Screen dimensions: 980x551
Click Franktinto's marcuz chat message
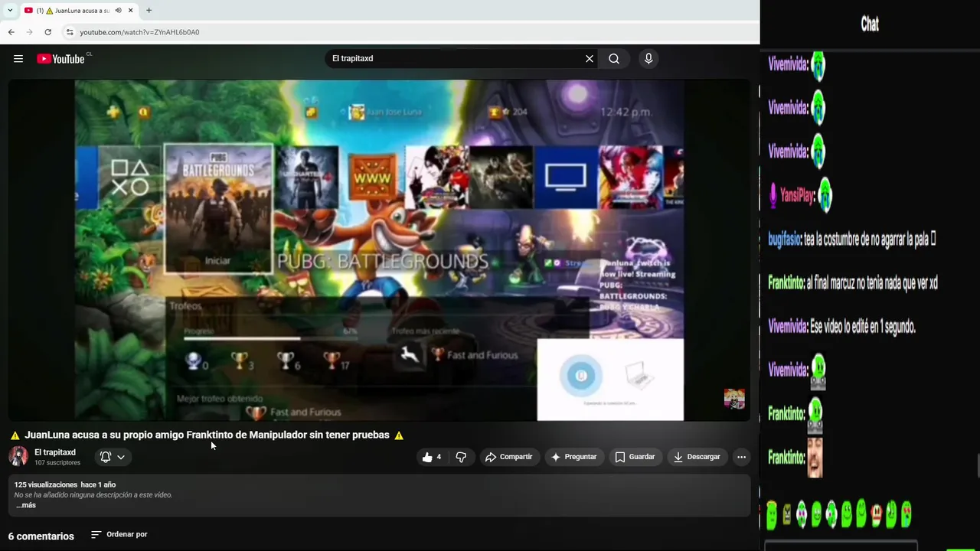click(x=853, y=283)
